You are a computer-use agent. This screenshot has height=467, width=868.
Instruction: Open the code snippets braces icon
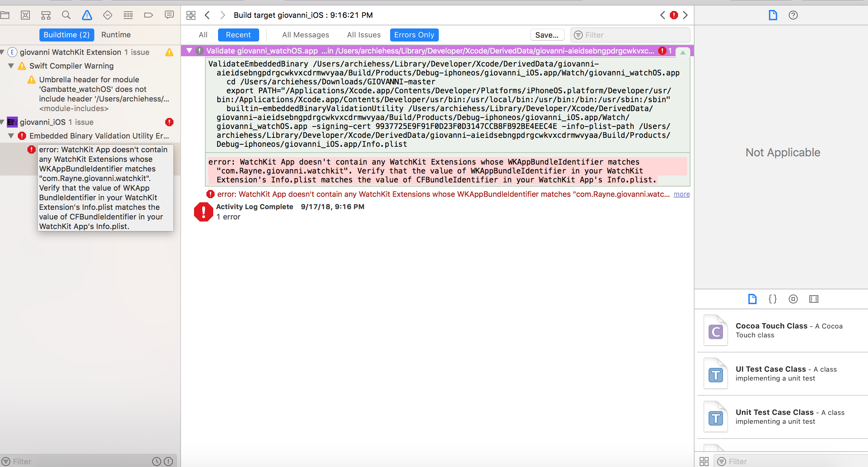coord(772,299)
